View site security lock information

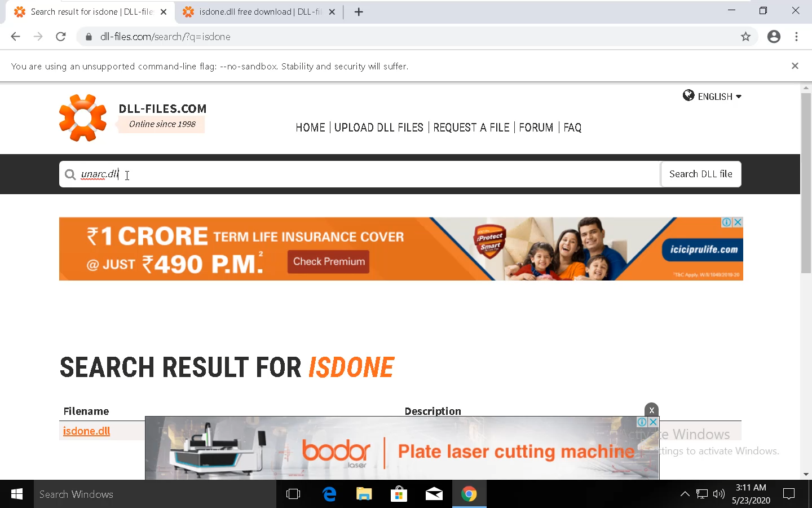click(x=89, y=37)
